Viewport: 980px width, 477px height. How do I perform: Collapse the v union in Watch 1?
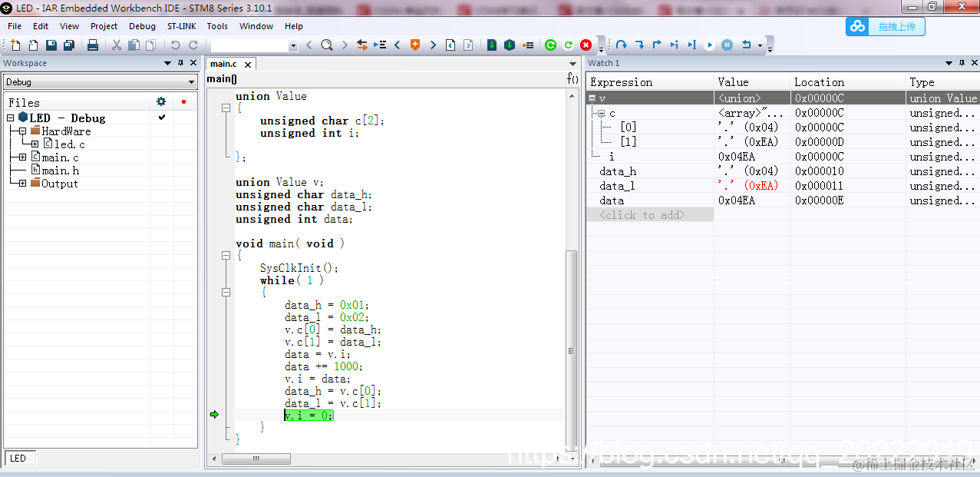(592, 98)
